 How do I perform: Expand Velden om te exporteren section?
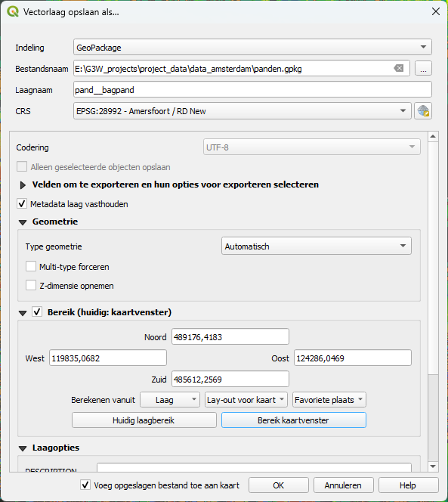pos(23,185)
